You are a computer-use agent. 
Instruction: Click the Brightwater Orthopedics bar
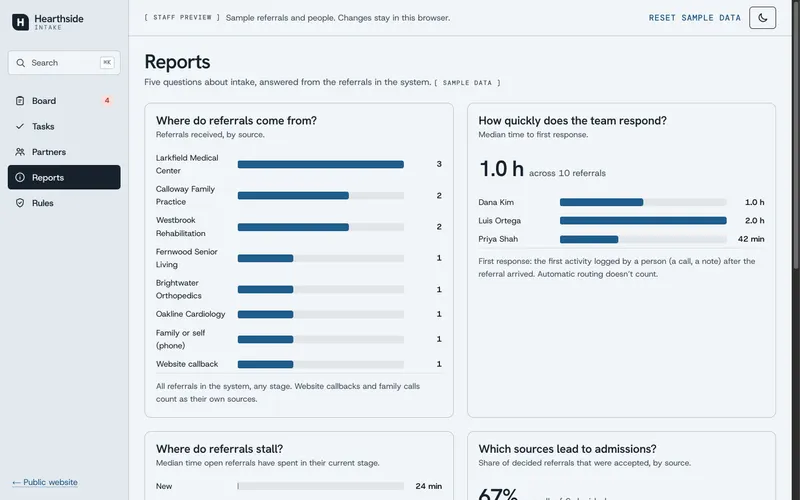tap(320, 289)
